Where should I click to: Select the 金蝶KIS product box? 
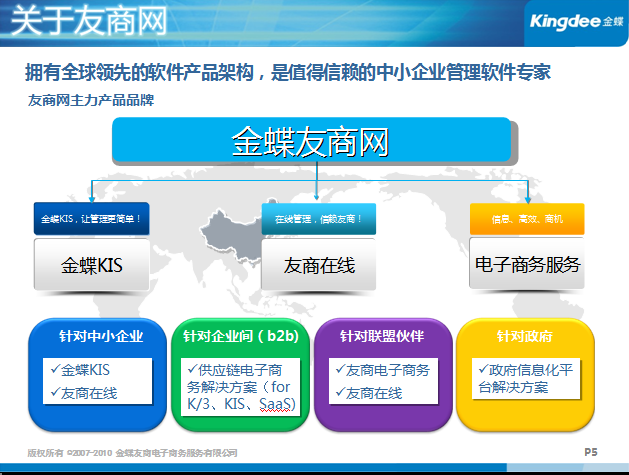click(x=91, y=264)
